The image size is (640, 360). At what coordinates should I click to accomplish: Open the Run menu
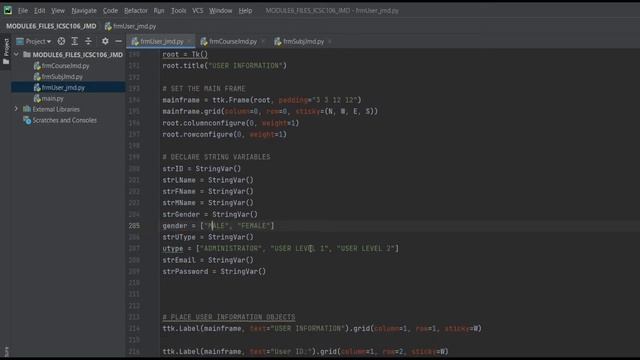coord(159,11)
